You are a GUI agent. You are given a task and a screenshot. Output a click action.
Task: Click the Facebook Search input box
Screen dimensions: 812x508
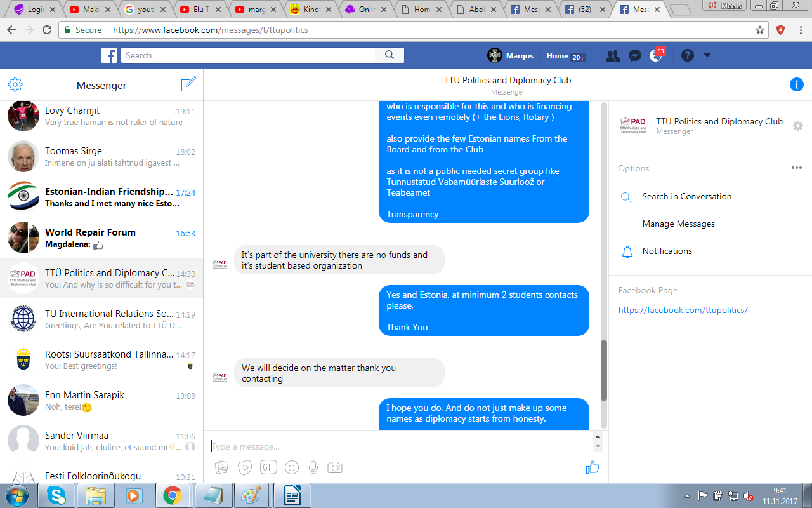[x=248, y=55]
